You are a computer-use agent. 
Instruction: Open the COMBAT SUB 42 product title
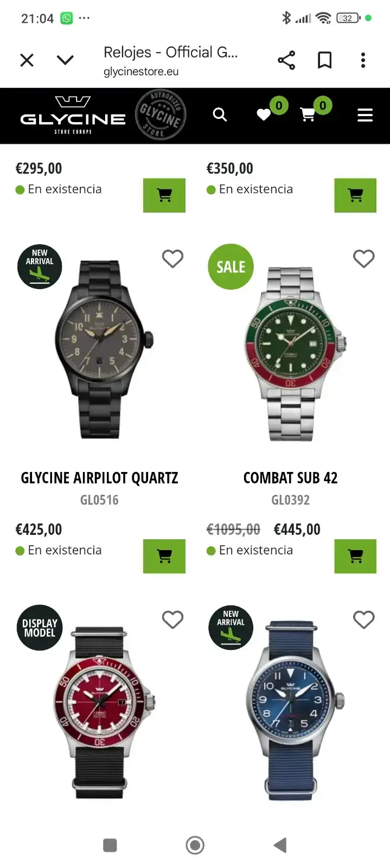coord(290,478)
